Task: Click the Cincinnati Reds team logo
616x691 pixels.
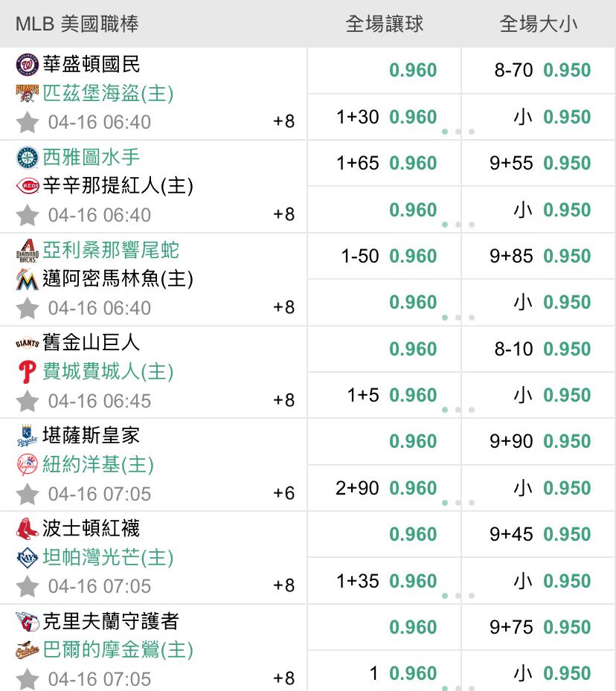Action: pos(28,186)
